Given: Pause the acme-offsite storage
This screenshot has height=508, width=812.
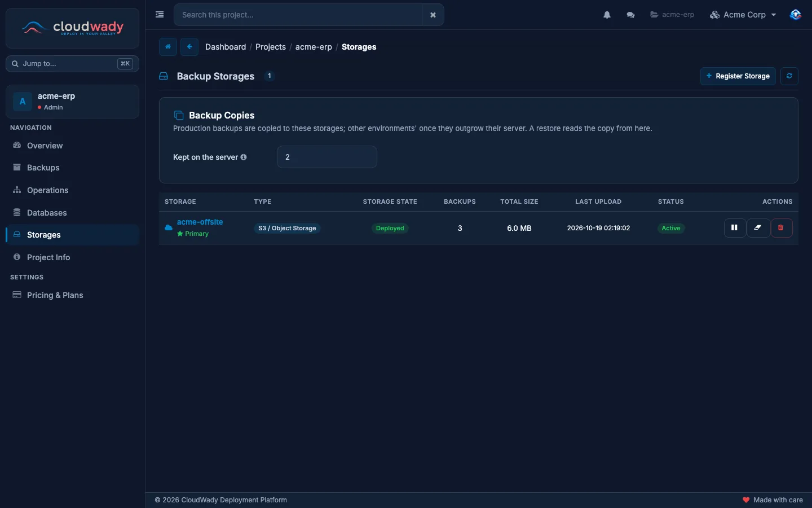Looking at the screenshot, I should pyautogui.click(x=735, y=228).
